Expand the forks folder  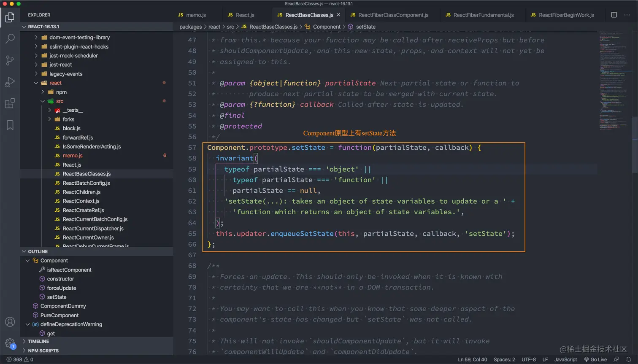[68, 119]
